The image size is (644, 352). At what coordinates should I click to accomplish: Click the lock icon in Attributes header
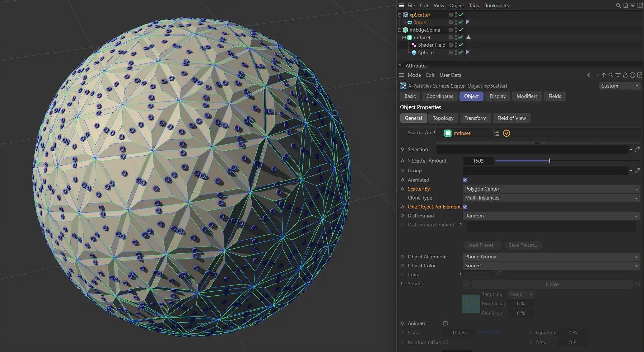click(x=625, y=75)
